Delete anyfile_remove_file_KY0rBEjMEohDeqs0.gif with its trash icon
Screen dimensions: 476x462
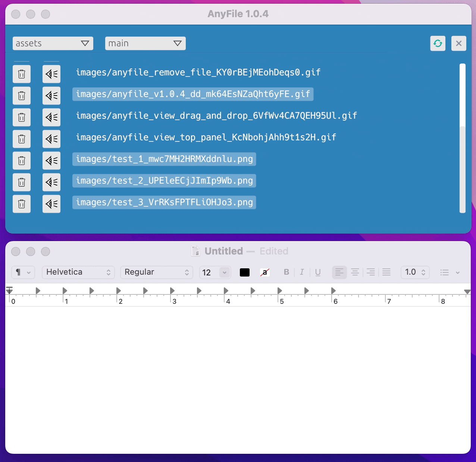(x=22, y=74)
